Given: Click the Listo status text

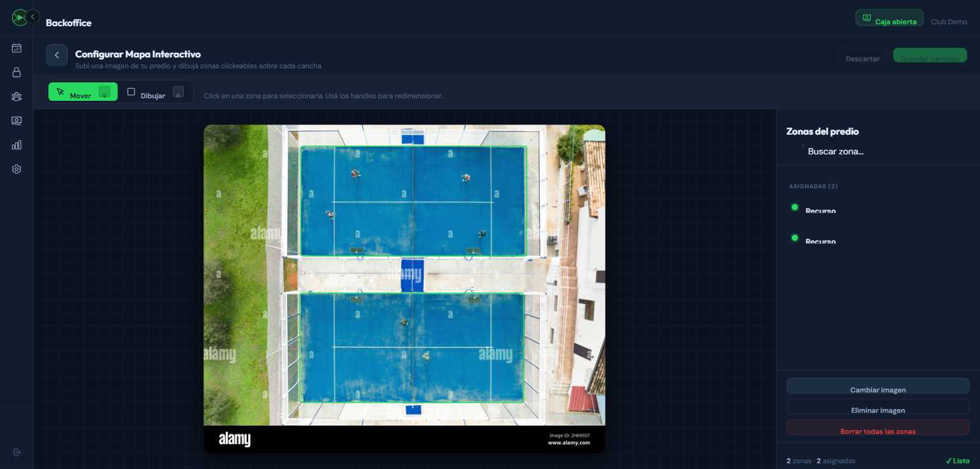Looking at the screenshot, I should coord(958,461).
